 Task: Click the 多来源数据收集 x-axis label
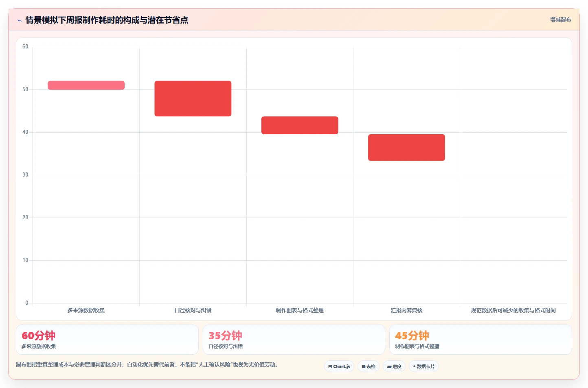click(86, 310)
